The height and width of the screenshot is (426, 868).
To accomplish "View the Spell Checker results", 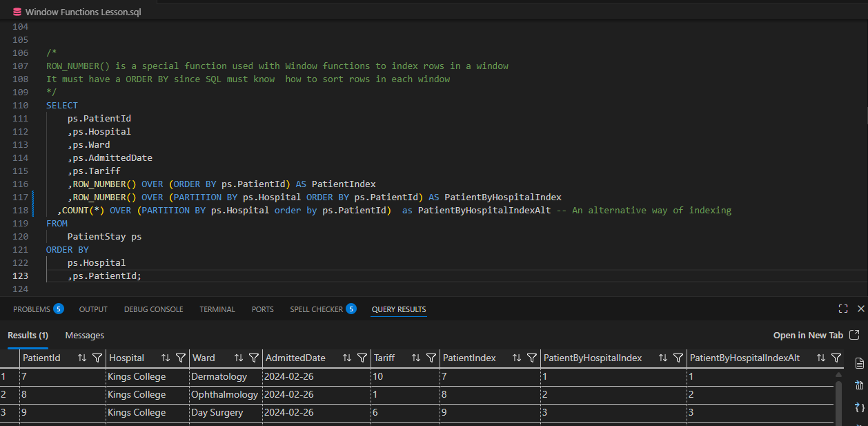I will (x=316, y=309).
